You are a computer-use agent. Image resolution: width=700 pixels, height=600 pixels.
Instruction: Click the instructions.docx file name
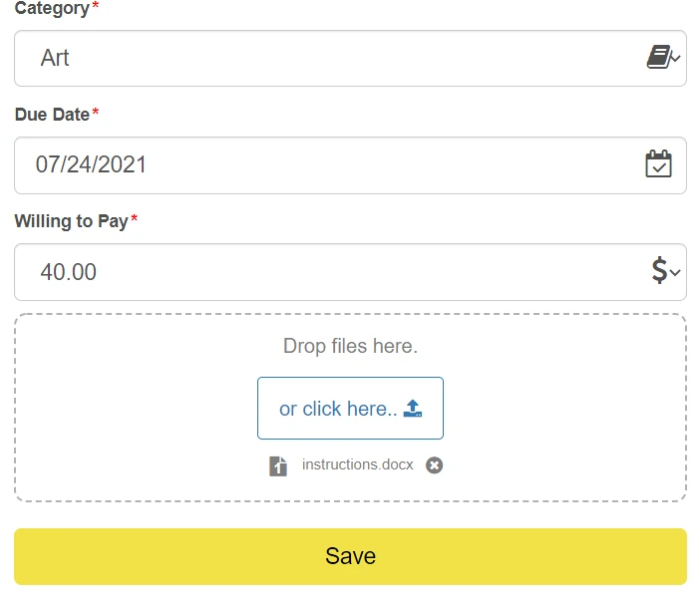coord(357,465)
